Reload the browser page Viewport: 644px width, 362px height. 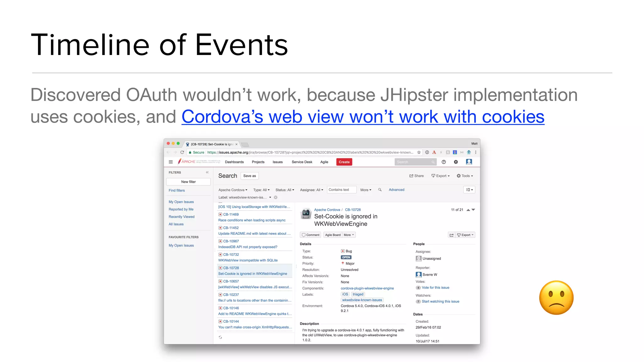[182, 152]
